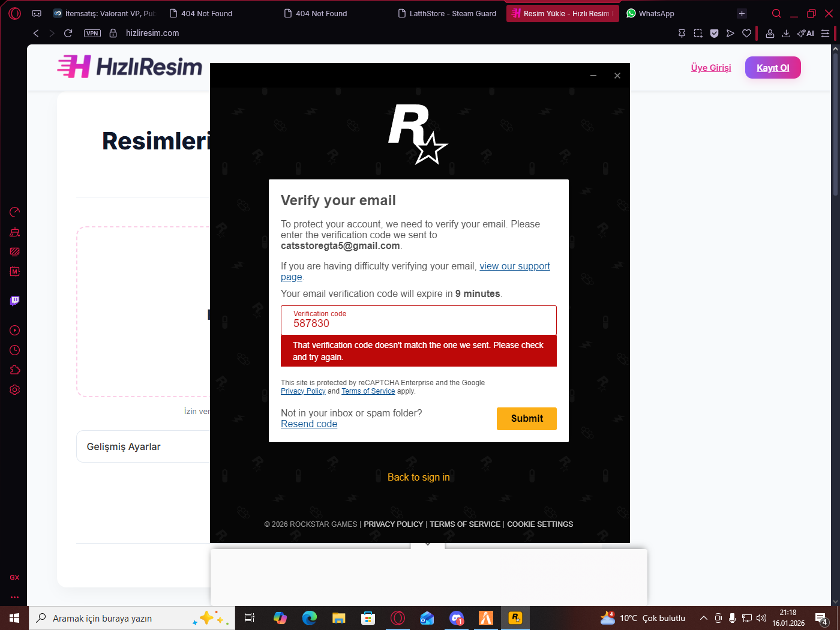Open extensions puzzle icon in sidebar
The width and height of the screenshot is (840, 630).
point(15,370)
